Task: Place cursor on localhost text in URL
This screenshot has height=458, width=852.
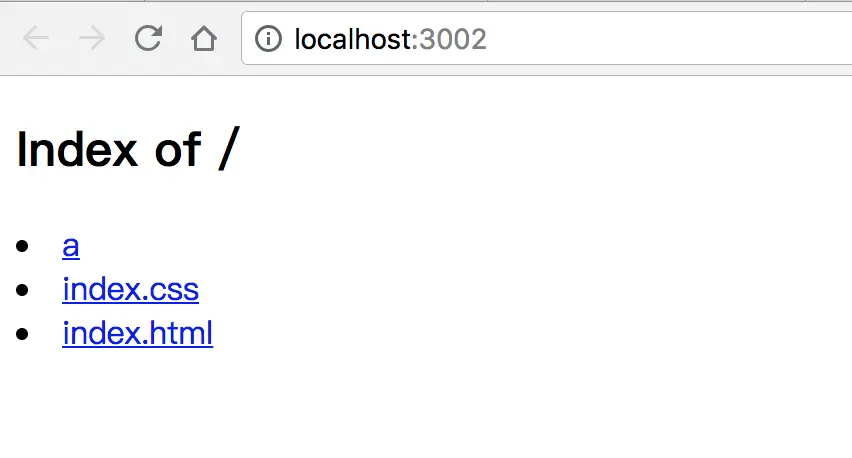Action: coord(352,39)
